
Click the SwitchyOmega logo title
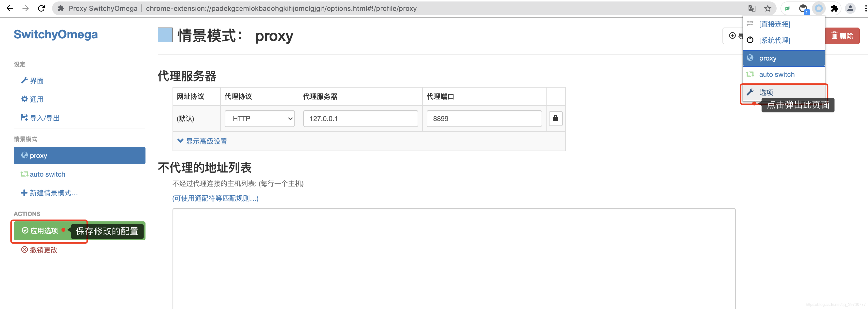[56, 34]
